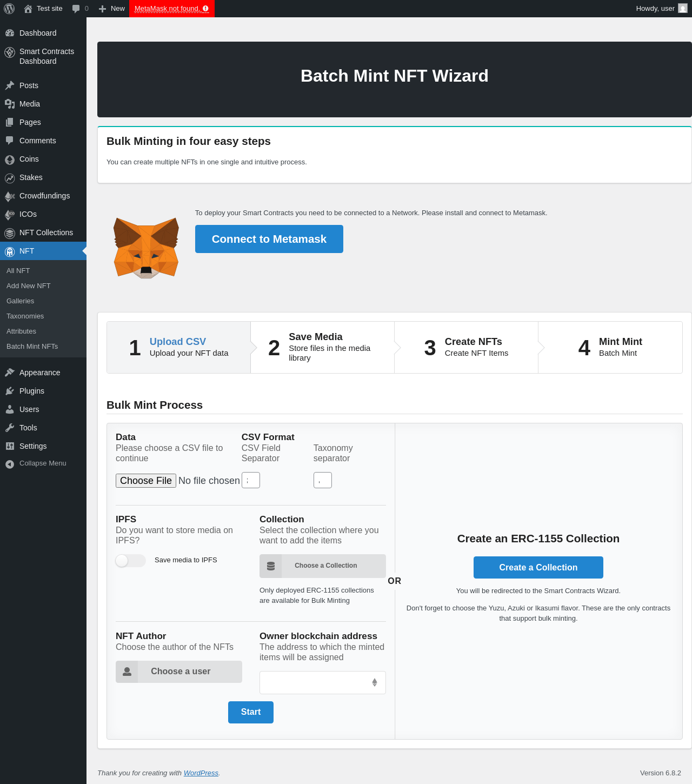Viewport: 692px width, 784px height.
Task: Click the Collapse Menu arrow icon
Action: click(x=10, y=464)
